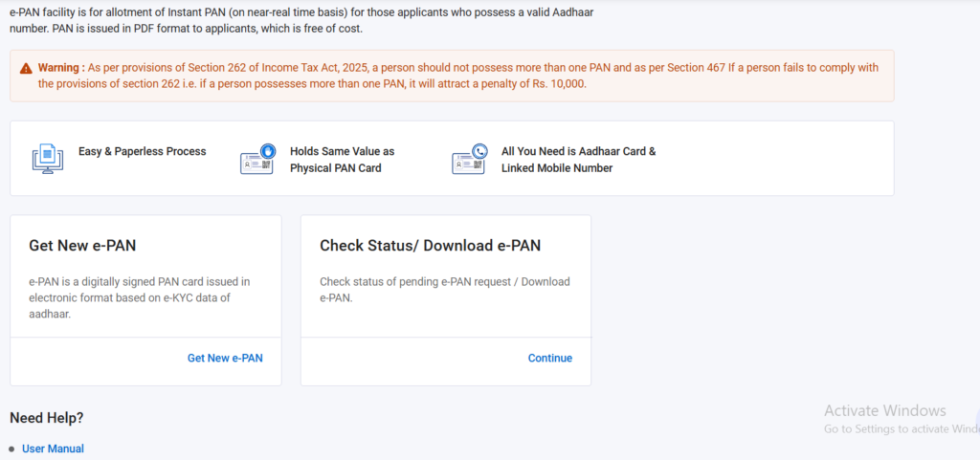Select the Check Status/ Download e-PAN heading

click(430, 246)
